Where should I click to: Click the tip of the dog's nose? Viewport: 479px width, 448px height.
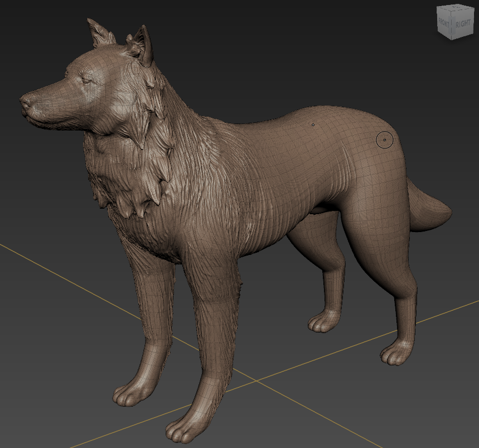25,101
